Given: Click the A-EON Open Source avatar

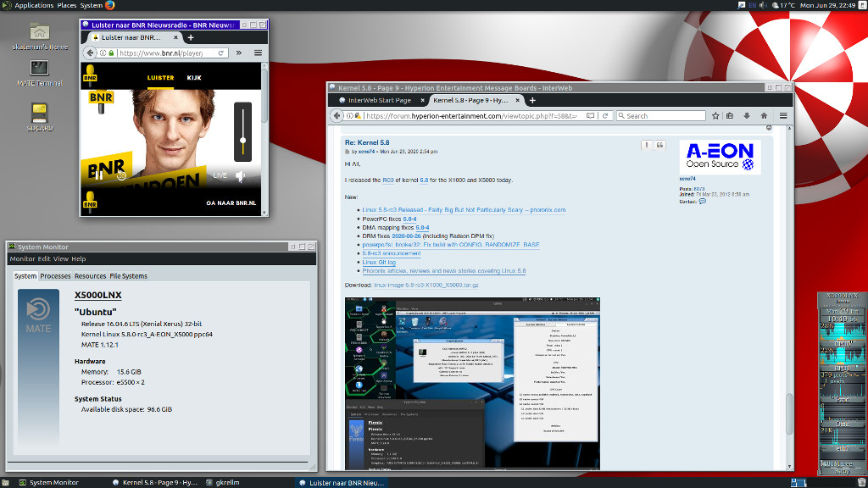Looking at the screenshot, I should [720, 157].
